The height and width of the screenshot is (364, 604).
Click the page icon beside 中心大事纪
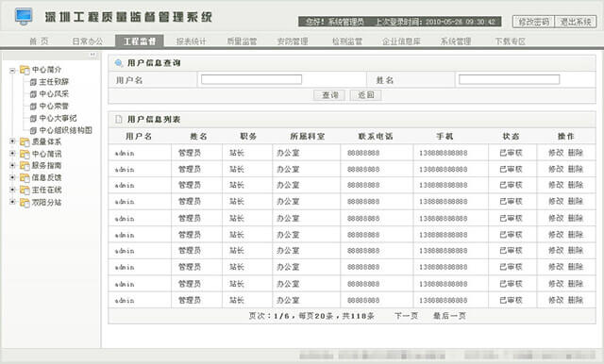34,118
